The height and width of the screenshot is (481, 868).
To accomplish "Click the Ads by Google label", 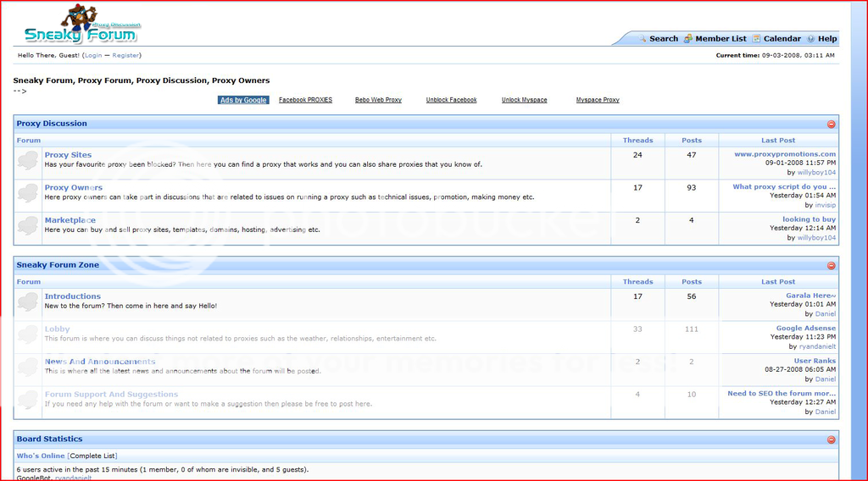I will click(x=244, y=100).
